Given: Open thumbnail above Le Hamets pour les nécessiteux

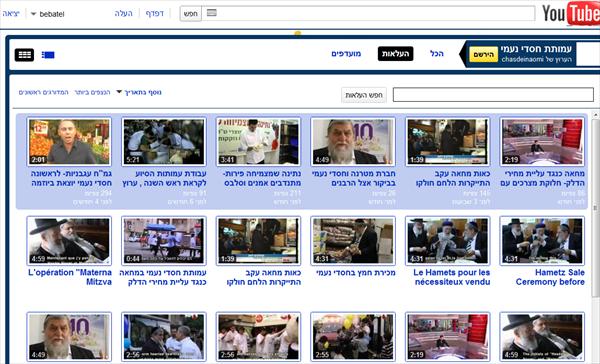Looking at the screenshot, I should coord(447,240).
